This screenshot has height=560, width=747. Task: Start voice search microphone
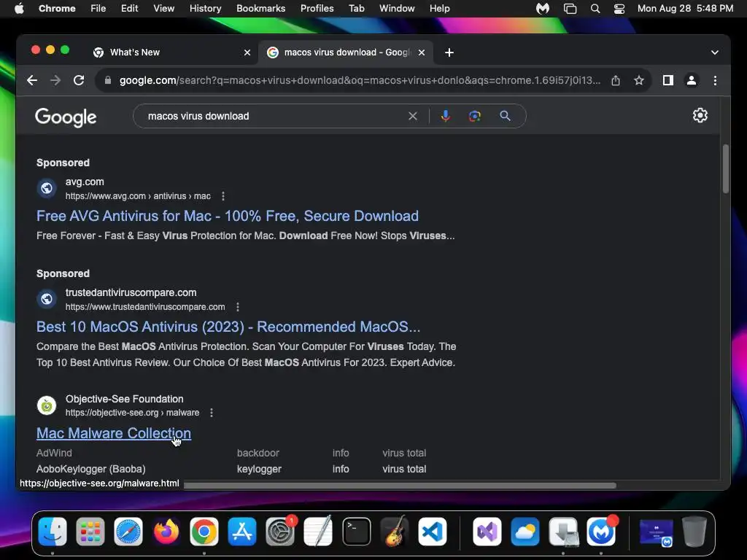click(446, 116)
